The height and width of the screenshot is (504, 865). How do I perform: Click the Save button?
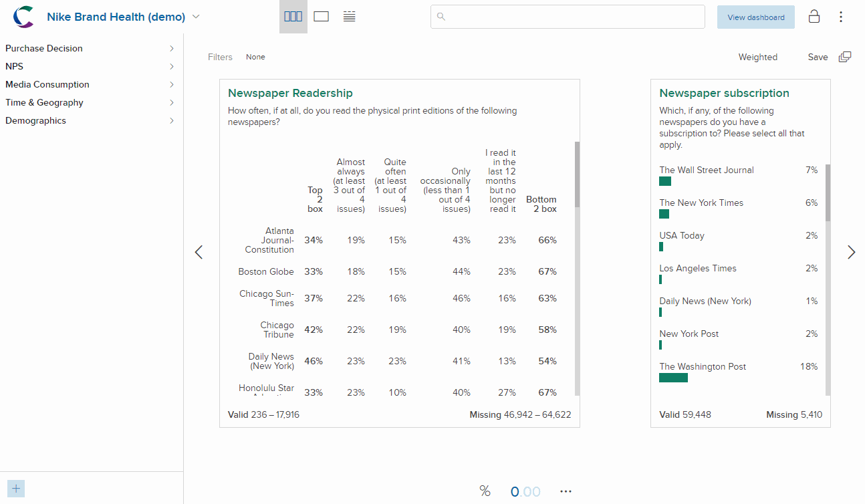818,57
